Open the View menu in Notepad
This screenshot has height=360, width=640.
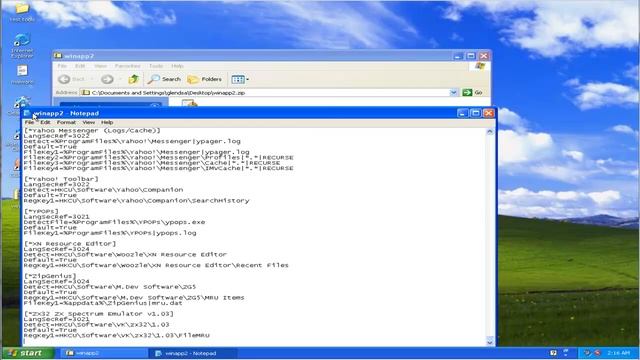(89, 122)
